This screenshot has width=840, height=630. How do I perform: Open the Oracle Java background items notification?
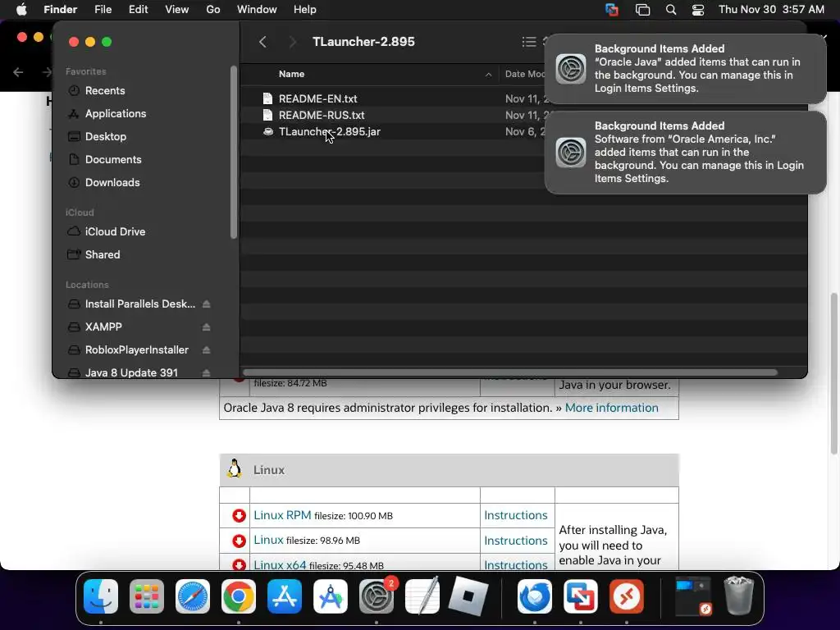685,69
